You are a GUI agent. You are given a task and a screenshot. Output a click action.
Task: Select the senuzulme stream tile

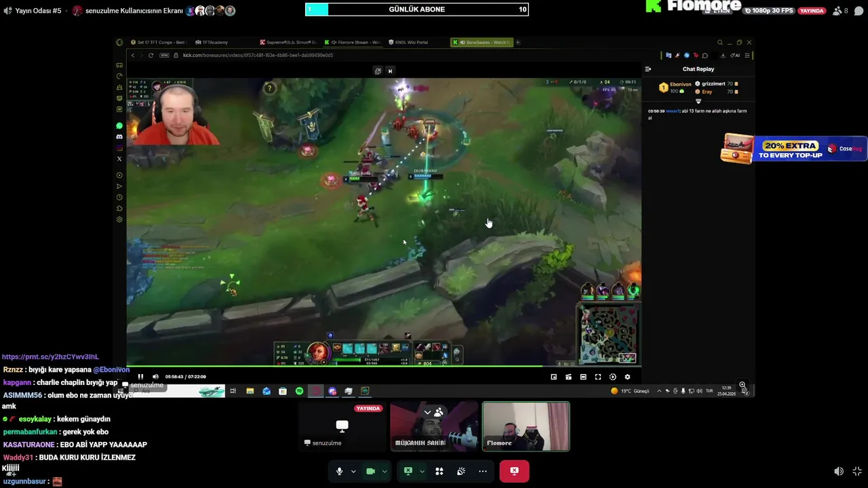342,426
